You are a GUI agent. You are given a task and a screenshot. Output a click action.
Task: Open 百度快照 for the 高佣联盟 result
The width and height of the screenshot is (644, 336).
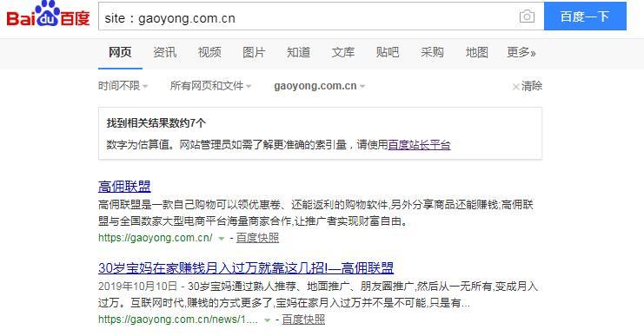click(257, 238)
